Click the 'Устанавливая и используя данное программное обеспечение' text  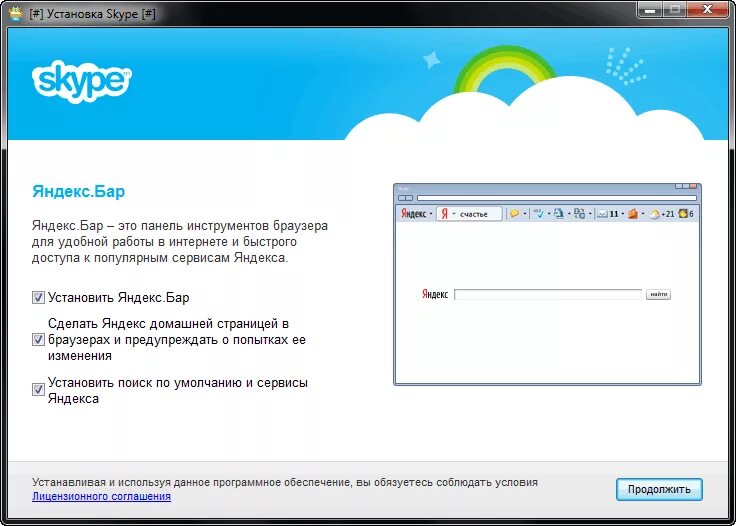(192, 482)
